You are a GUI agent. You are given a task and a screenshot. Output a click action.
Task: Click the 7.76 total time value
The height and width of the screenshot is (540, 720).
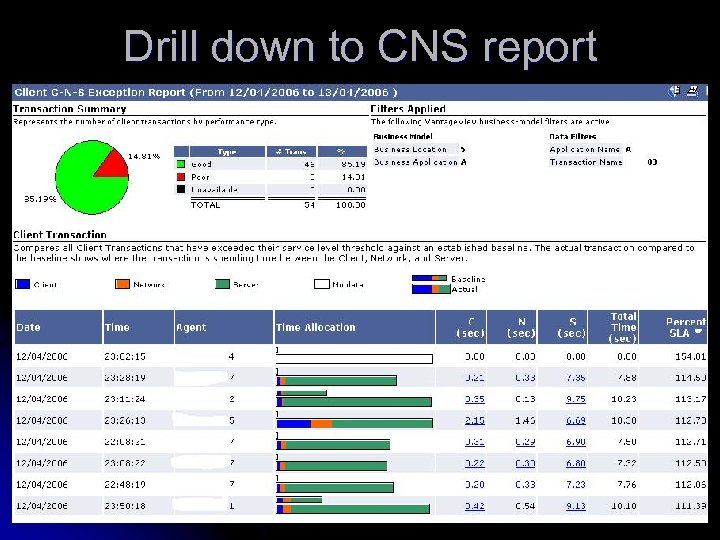point(626,484)
